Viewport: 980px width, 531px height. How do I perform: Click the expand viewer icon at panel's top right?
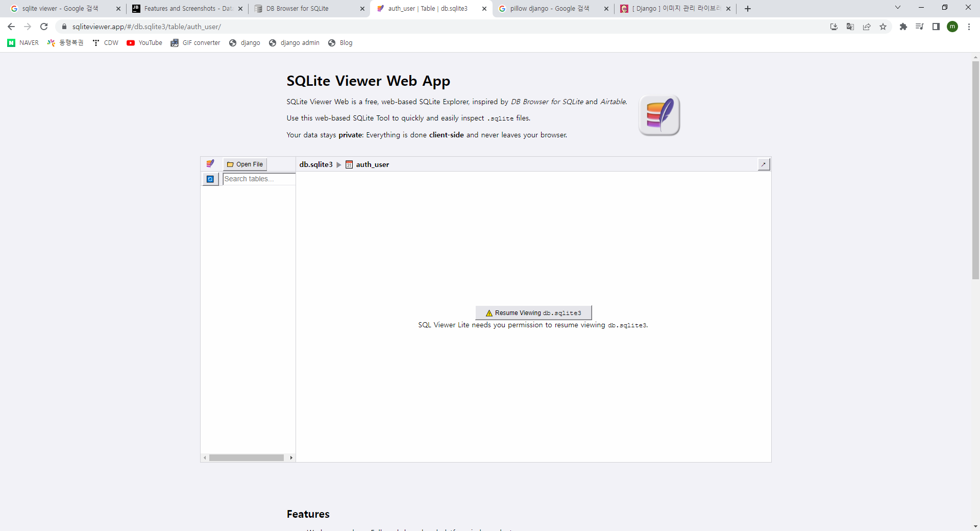click(x=764, y=164)
